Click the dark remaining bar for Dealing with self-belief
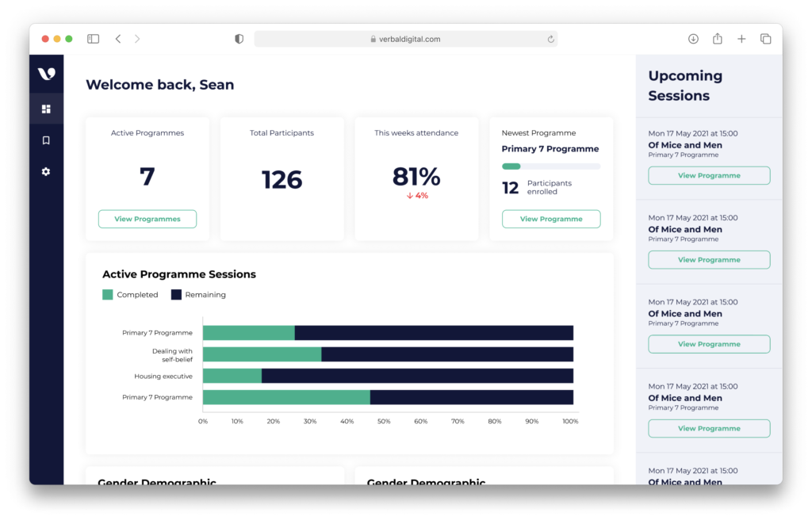812x520 pixels. [x=447, y=354]
